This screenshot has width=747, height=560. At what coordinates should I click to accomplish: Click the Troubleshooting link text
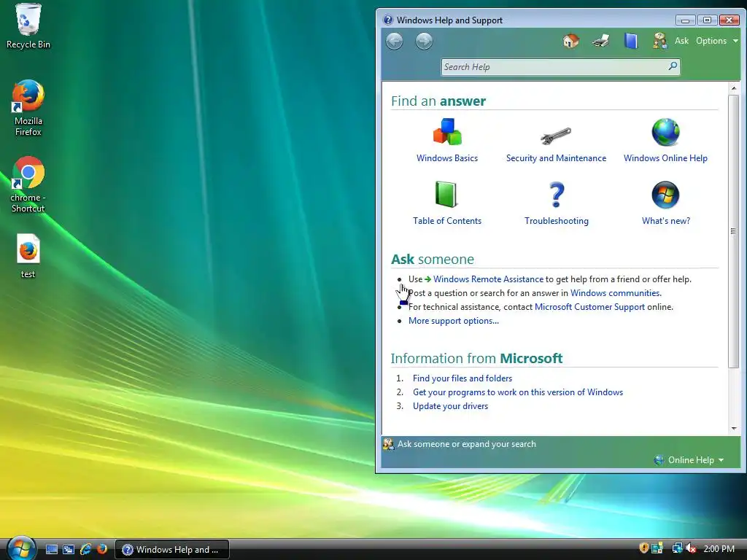[557, 221]
